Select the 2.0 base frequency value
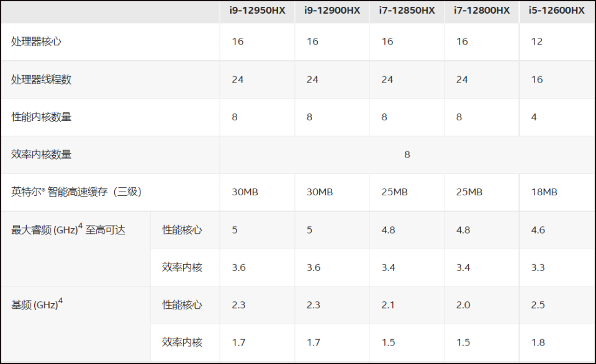596x364 pixels. click(463, 305)
